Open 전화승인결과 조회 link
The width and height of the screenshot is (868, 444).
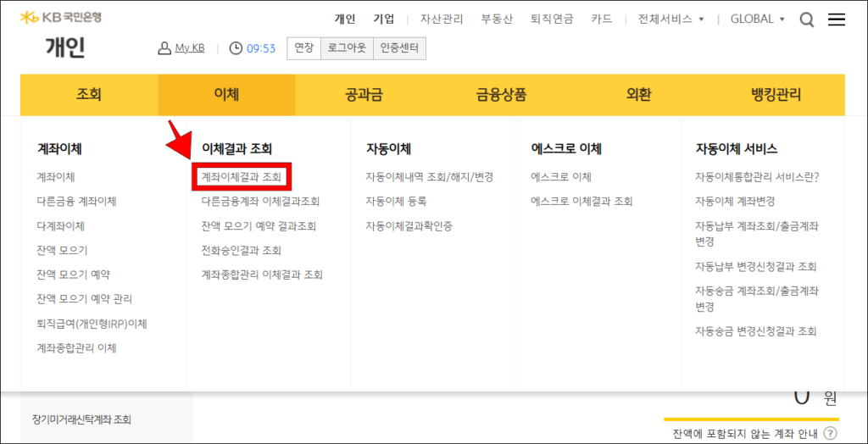coord(242,250)
